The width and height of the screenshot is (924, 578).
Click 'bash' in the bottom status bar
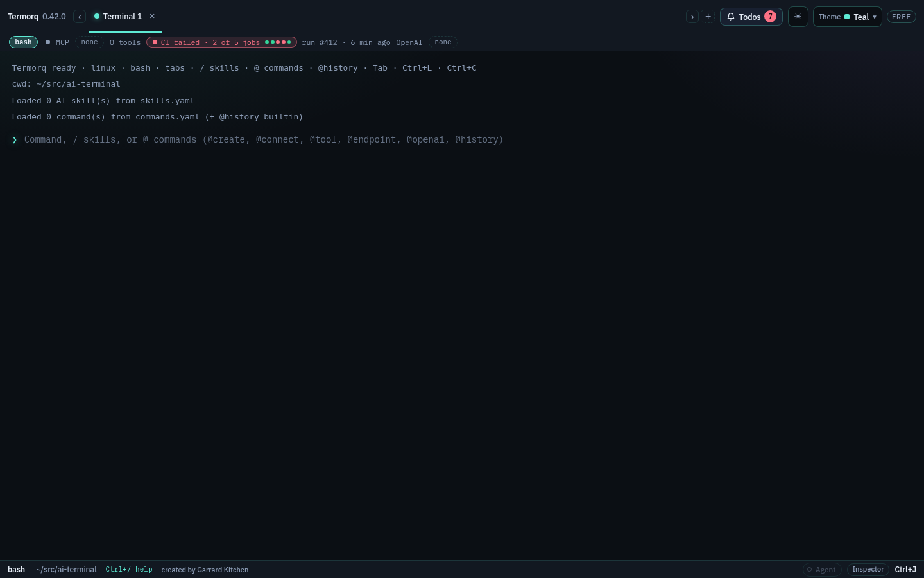tap(16, 570)
